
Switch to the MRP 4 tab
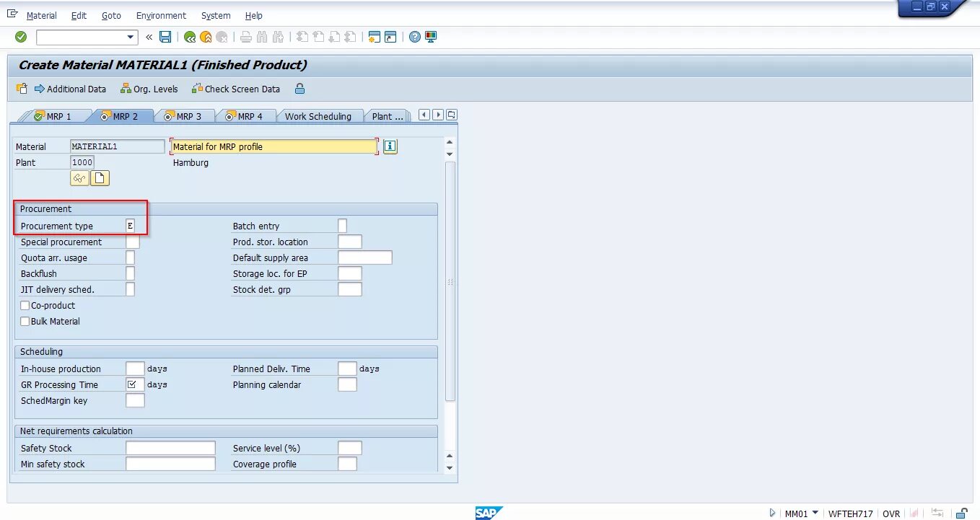[x=245, y=116]
